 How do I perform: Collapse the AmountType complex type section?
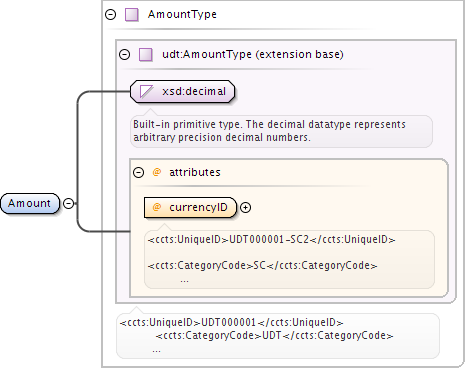tap(110, 15)
